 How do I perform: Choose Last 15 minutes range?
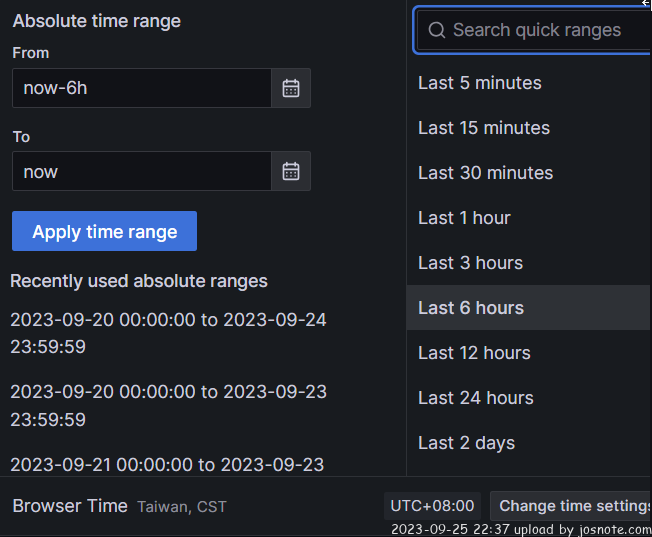pyautogui.click(x=483, y=128)
